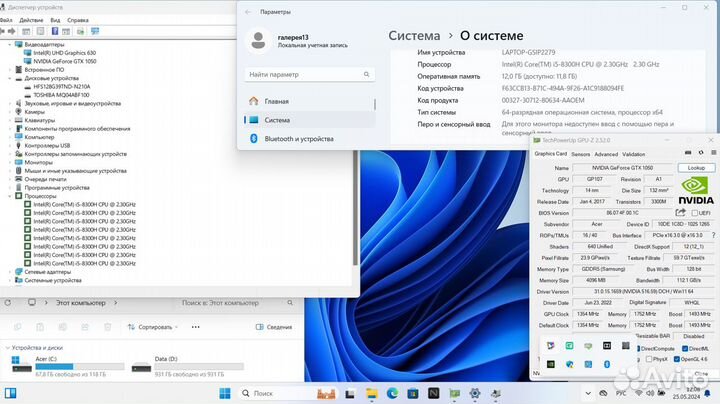The height and width of the screenshot is (404, 720).
Task: Open the Вид menu in Device Manager
Action: (x=55, y=20)
